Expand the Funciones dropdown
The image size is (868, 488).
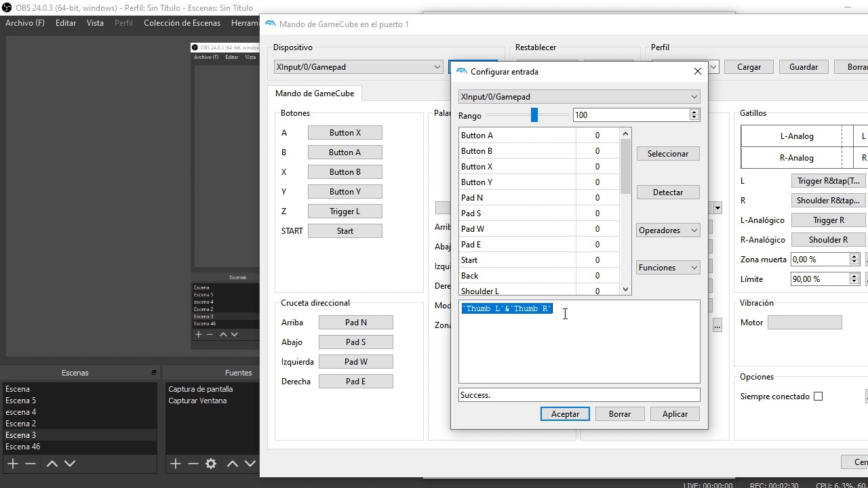click(x=668, y=268)
